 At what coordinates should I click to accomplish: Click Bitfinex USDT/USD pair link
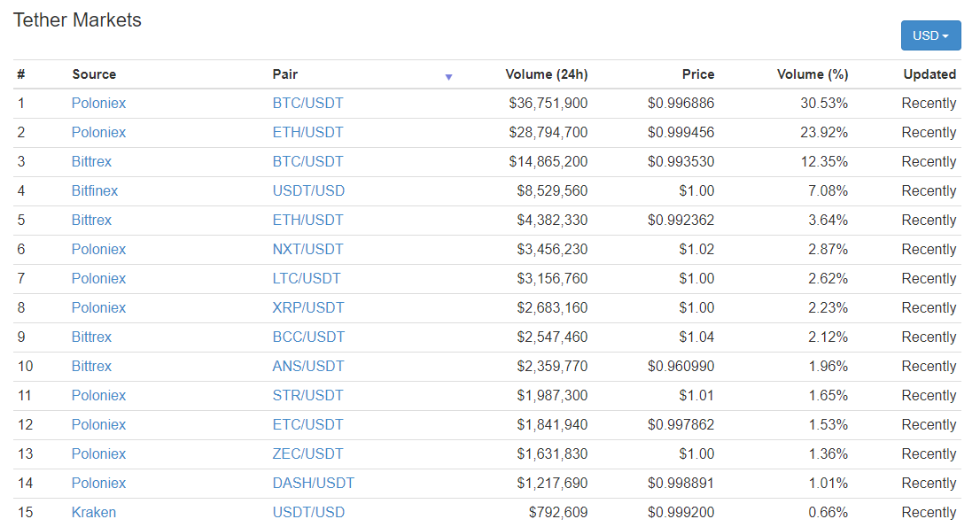[x=308, y=191]
